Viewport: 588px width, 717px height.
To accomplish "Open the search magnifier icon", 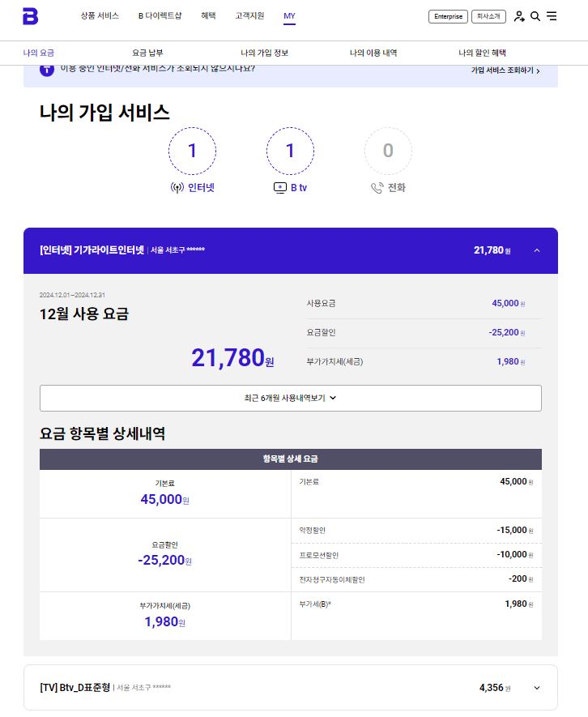I will (x=535, y=16).
